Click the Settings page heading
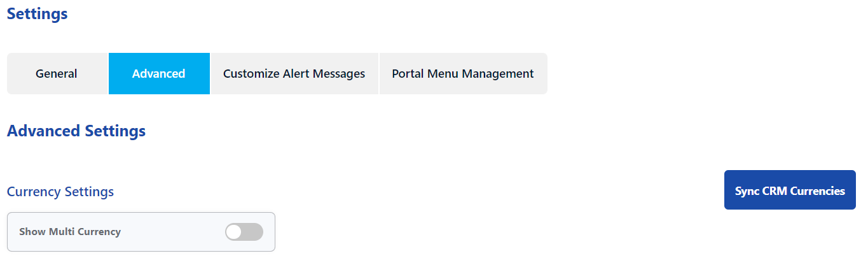Viewport: 868px width, 265px height. coord(37,13)
